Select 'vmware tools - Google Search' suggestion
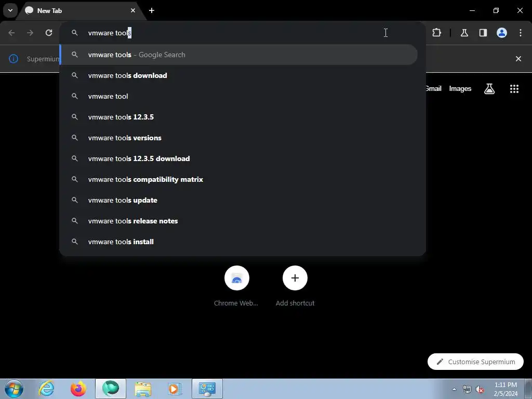This screenshot has height=399, width=532. 239,55
